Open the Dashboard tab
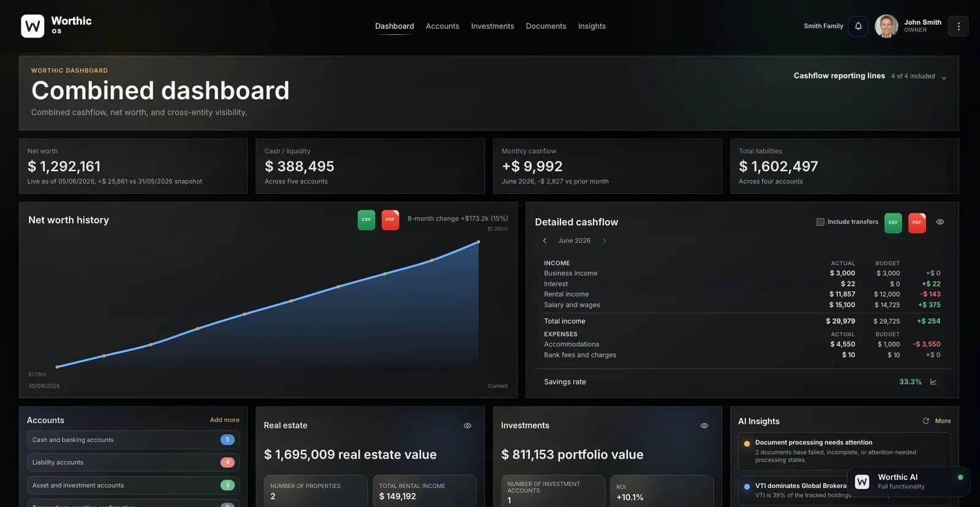Image resolution: width=980 pixels, height=507 pixels. 394,26
